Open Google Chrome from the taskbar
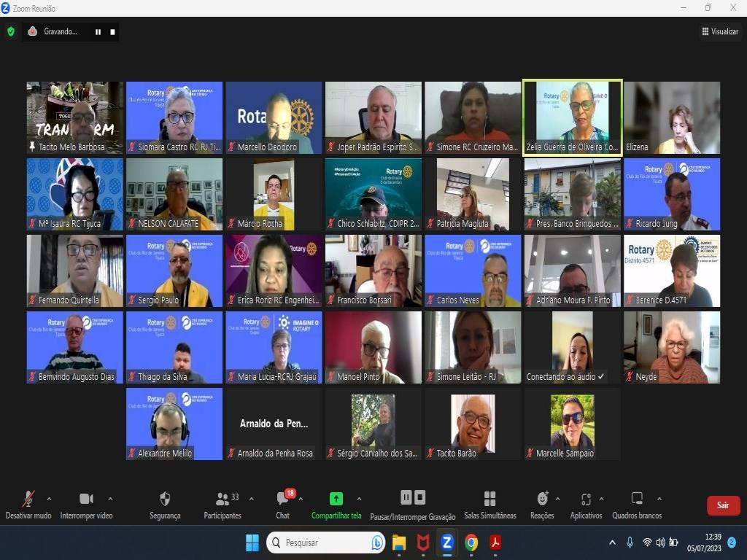This screenshot has width=747, height=560. 471,542
